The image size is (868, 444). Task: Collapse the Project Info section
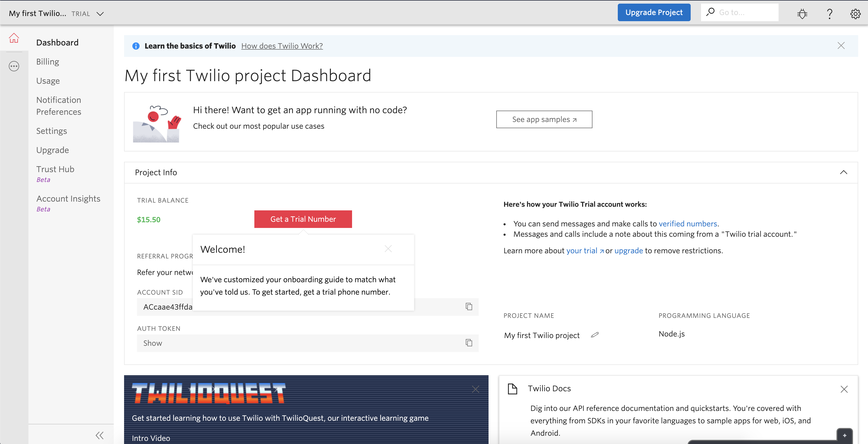point(843,172)
